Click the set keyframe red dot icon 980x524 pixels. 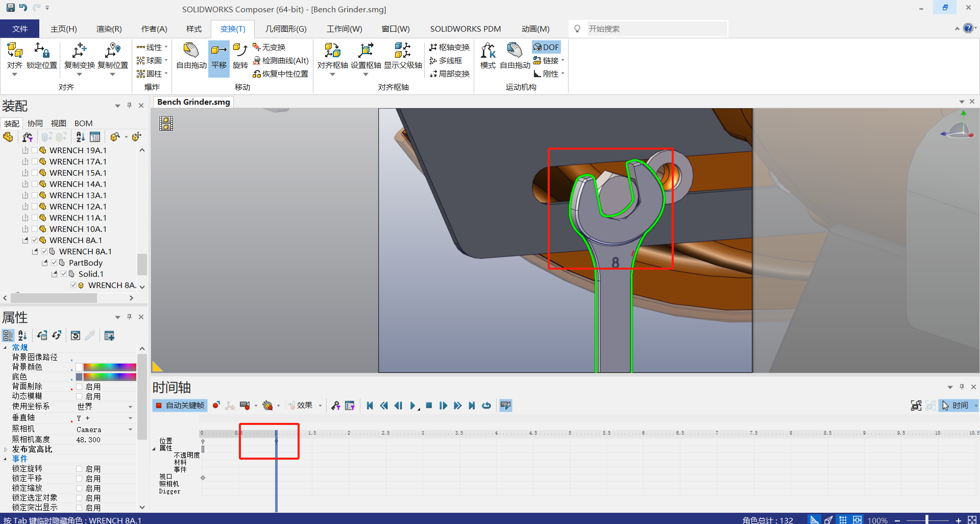(x=216, y=406)
